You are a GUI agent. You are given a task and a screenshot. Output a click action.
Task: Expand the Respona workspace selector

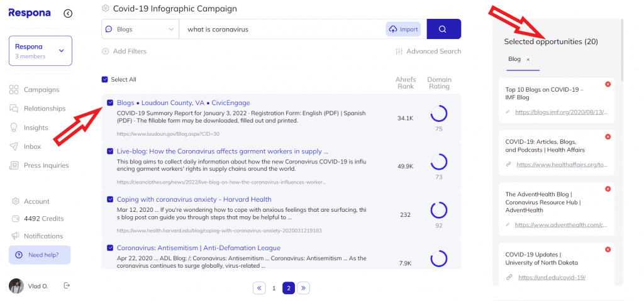point(40,51)
